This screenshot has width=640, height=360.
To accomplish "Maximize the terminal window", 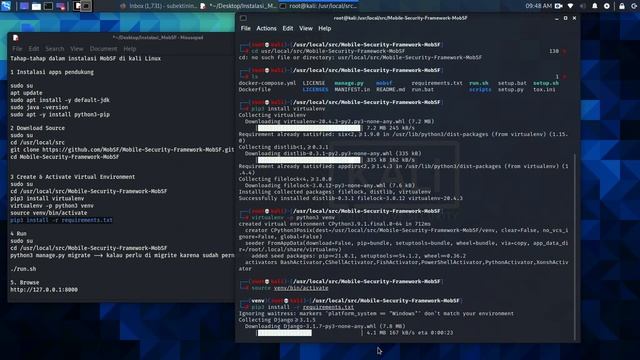I will (565, 18).
